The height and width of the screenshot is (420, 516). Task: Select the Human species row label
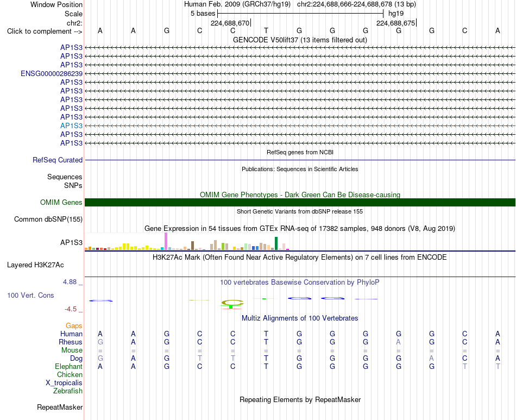[71, 334]
